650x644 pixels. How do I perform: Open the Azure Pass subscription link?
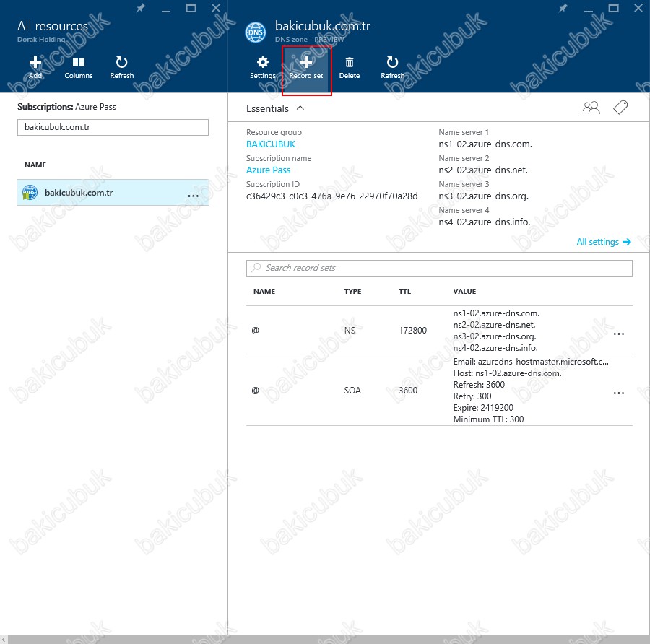(x=268, y=170)
